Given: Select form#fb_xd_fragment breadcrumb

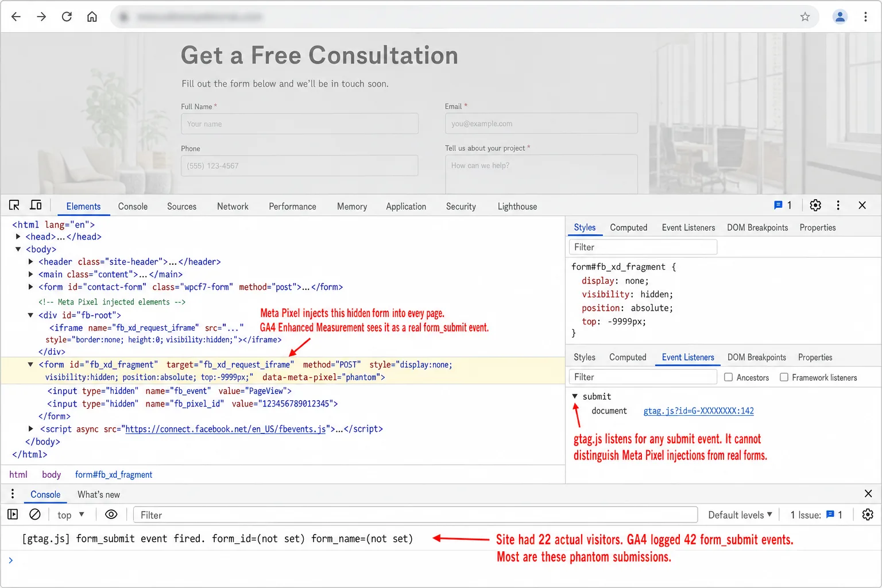Looking at the screenshot, I should click(x=114, y=474).
